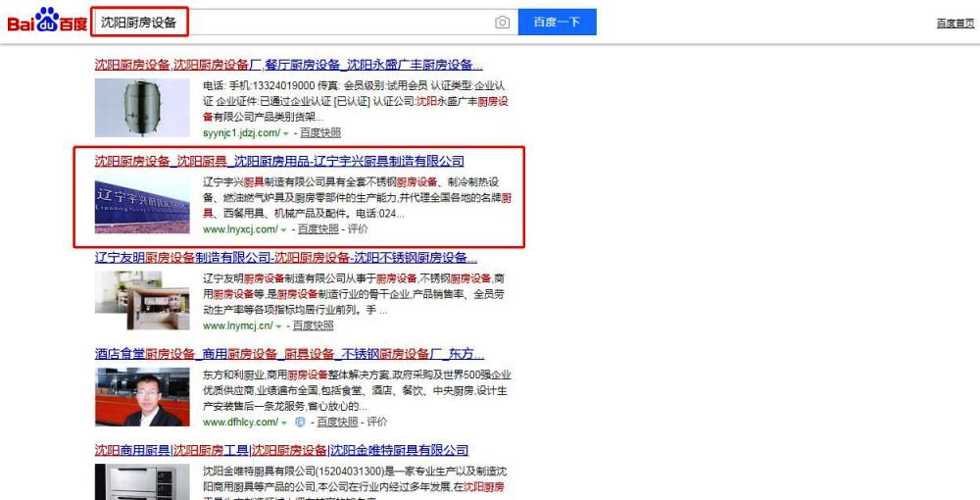Open the 辽宁宇兴厨具制造有限公司 result title
This screenshot has width=980, height=500.
click(279, 161)
